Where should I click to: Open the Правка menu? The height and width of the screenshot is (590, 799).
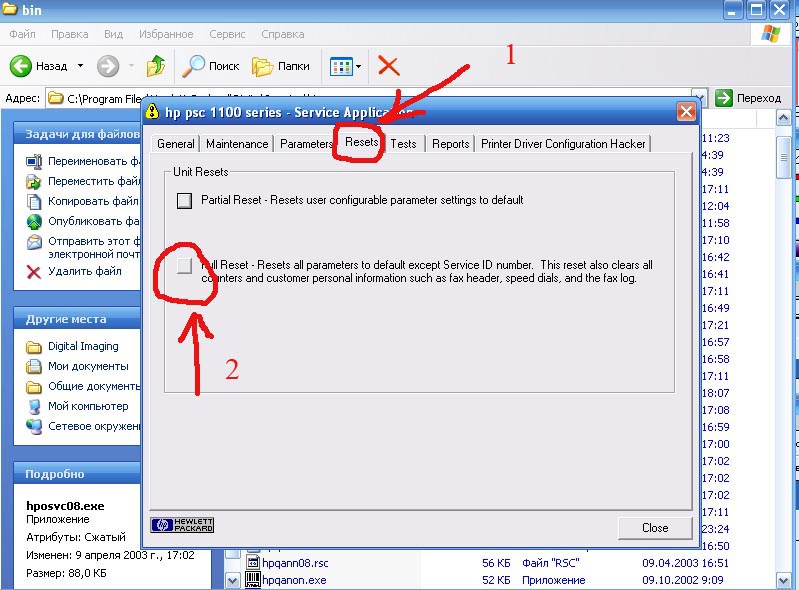[70, 34]
